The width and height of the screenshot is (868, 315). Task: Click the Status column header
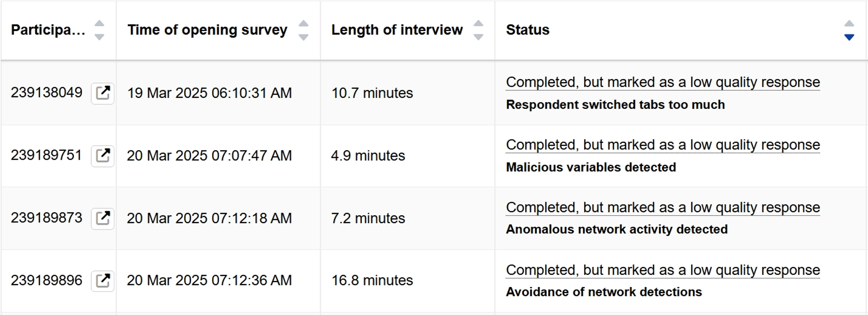pyautogui.click(x=527, y=30)
